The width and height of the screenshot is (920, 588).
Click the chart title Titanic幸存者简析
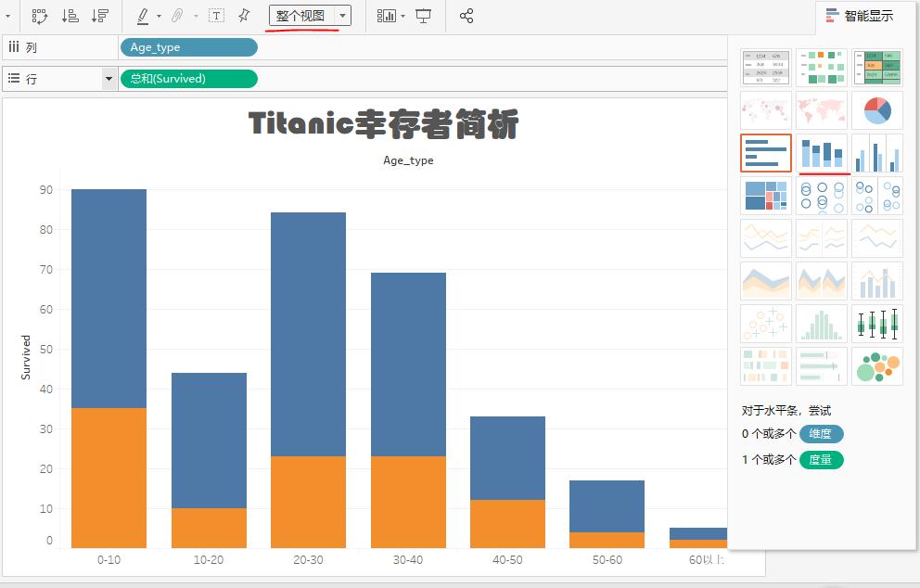pos(383,124)
